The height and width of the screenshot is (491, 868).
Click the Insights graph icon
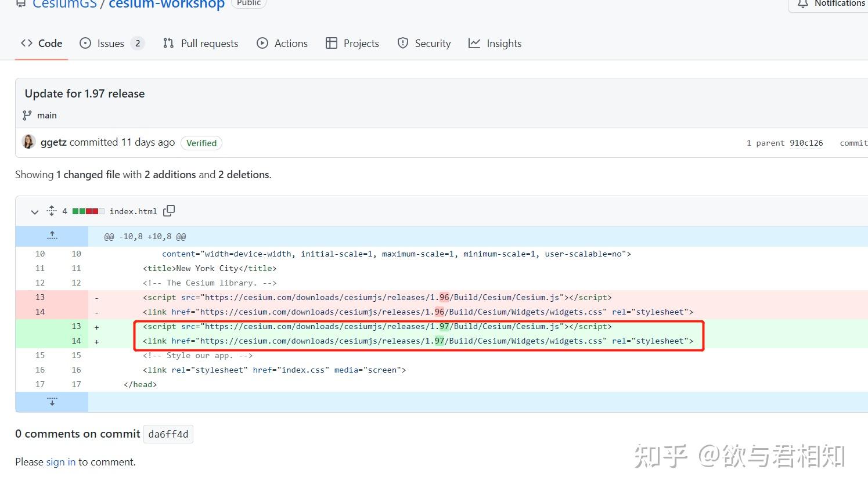[474, 43]
